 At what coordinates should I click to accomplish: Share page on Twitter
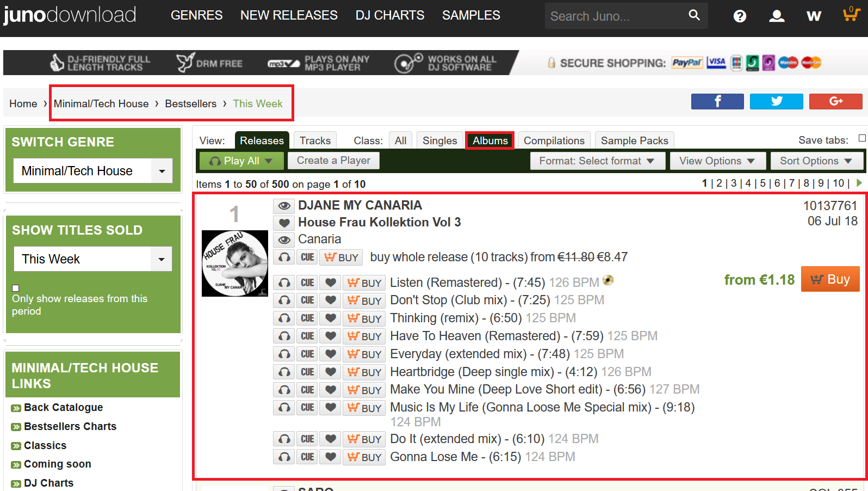pyautogui.click(x=776, y=101)
